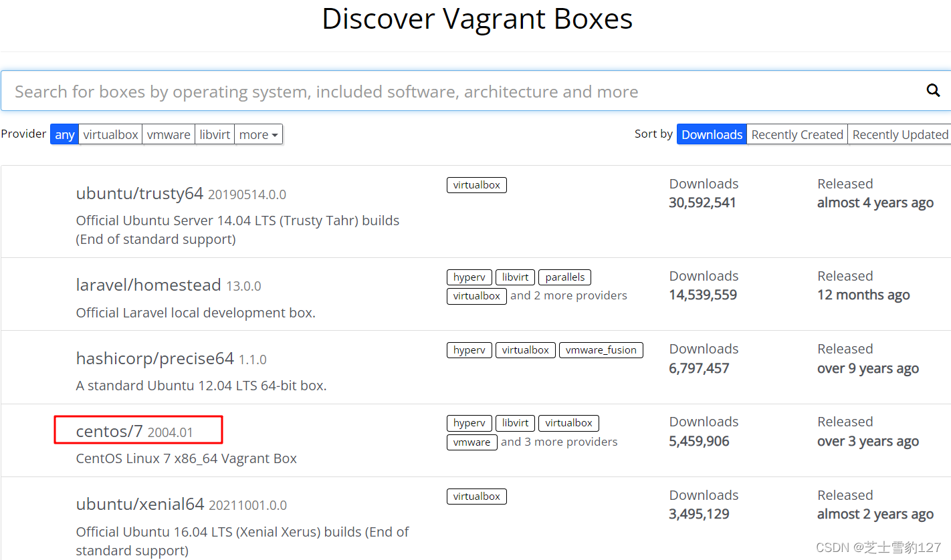
Task: Expand the 2 more providers for laravel/homestead
Action: 568,295
